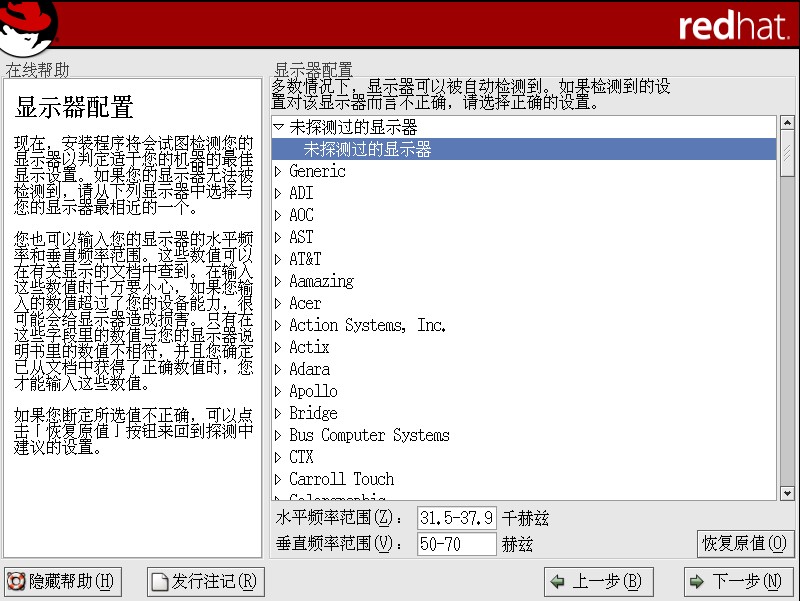
Task: Select the top-level 未探测过的显示器 group label
Action: (x=353, y=127)
